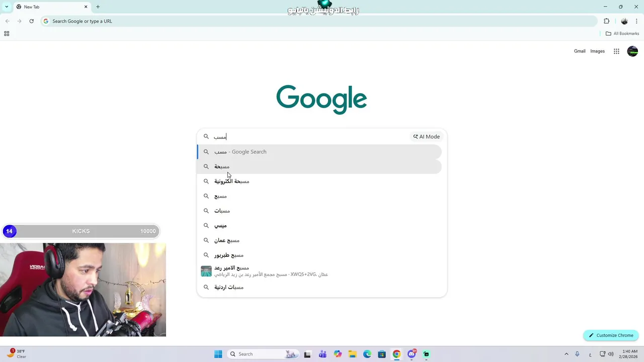Open the Google apps grid
The height and width of the screenshot is (362, 644).
tap(616, 51)
